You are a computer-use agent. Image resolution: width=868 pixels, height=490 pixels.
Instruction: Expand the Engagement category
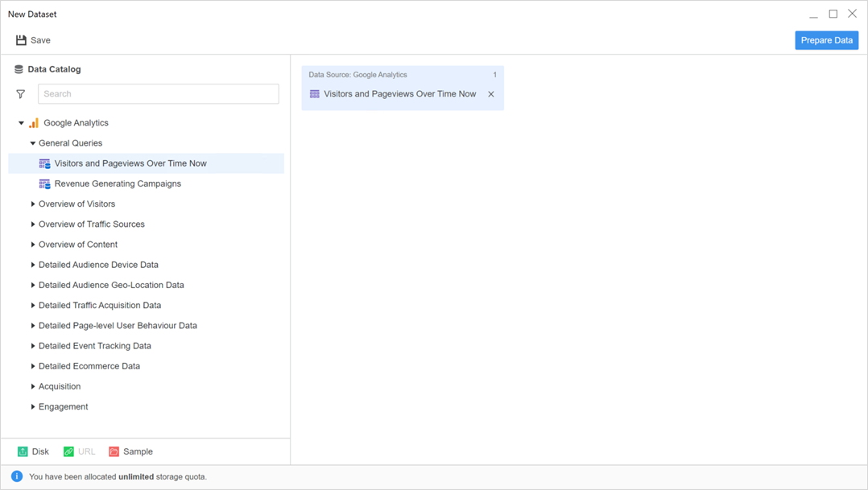pyautogui.click(x=33, y=407)
